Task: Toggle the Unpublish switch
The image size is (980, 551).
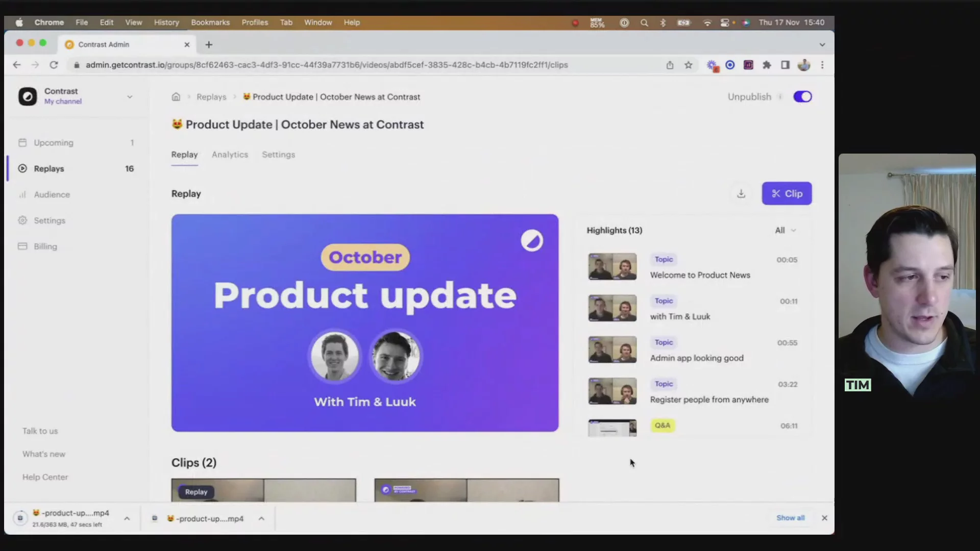Action: tap(802, 97)
